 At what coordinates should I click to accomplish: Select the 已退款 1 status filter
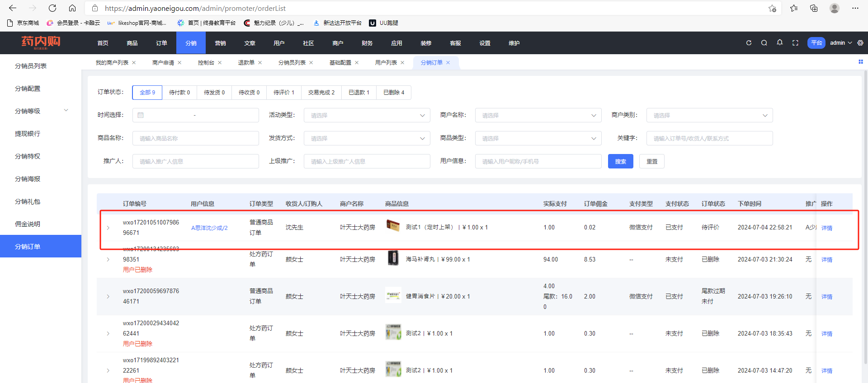point(359,93)
